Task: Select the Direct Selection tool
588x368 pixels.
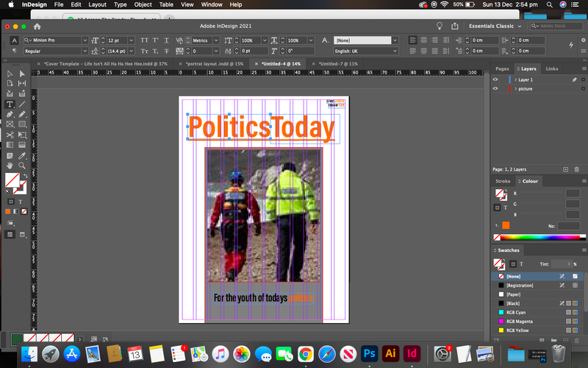Action: [x=22, y=74]
